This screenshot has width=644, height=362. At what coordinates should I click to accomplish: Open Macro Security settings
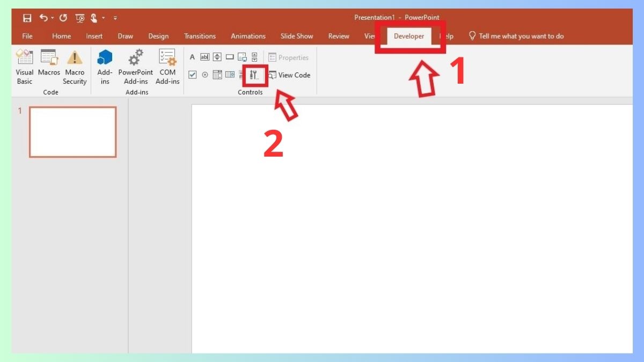(75, 67)
